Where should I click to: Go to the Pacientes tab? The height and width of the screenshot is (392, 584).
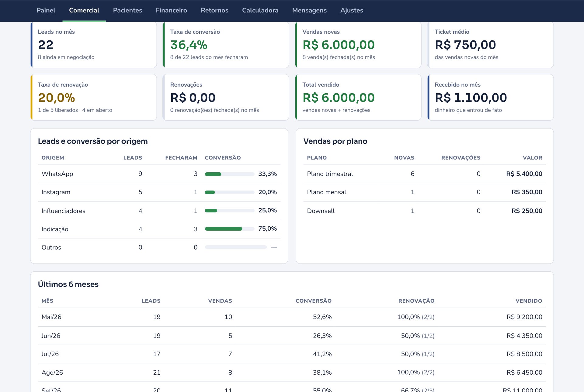point(127,10)
